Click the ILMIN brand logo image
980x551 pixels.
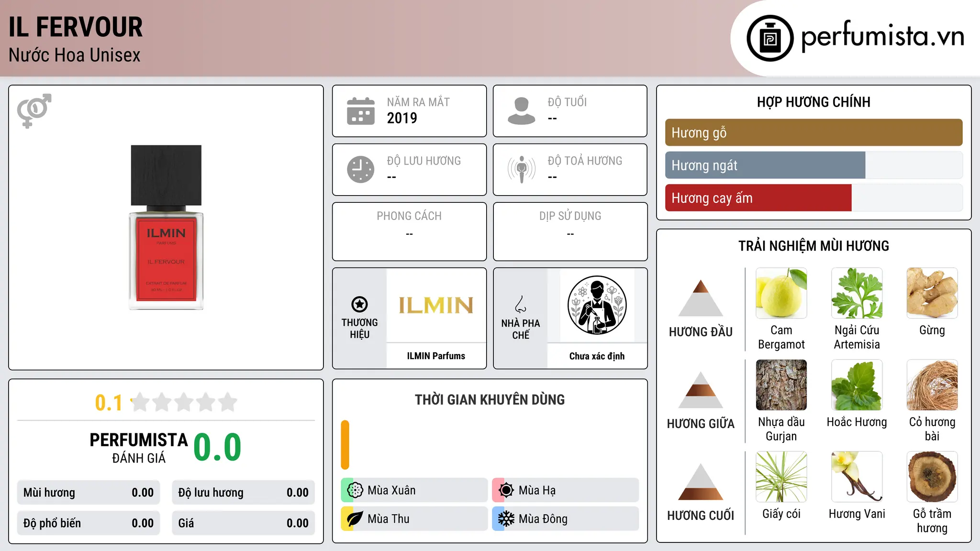(436, 306)
